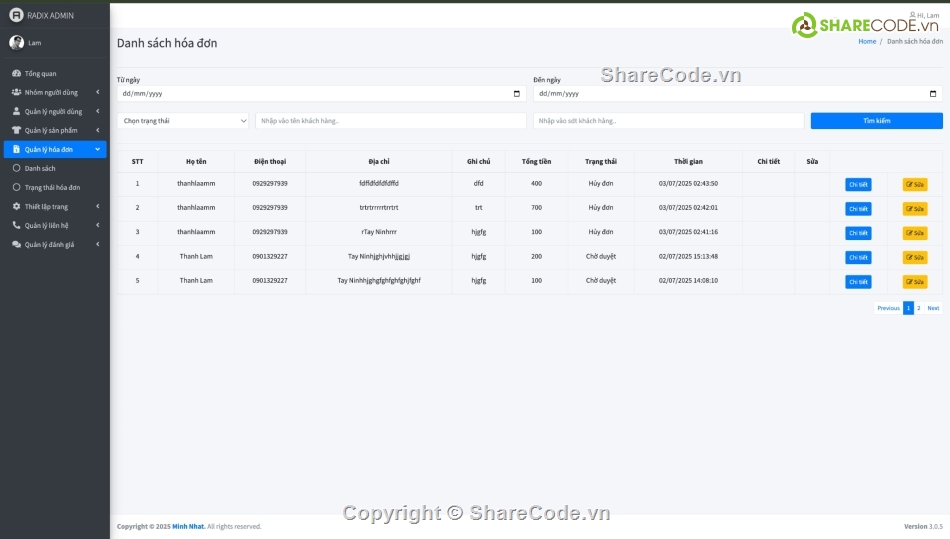
Task: Focus the Đến ngày date field
Action: 738,93
